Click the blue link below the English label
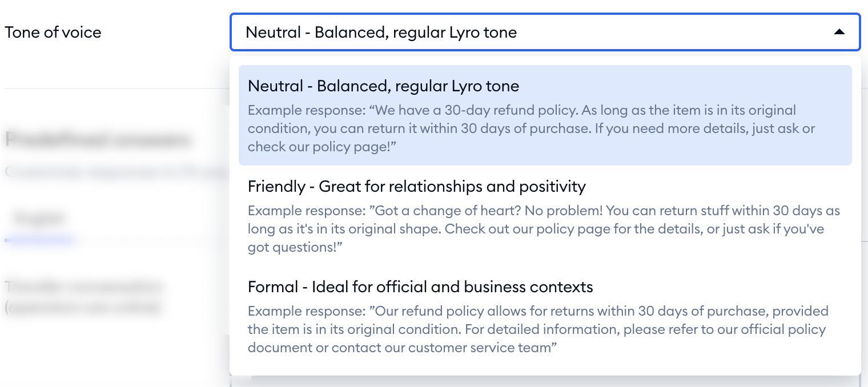Viewport: 868px width, 387px height. coord(38,240)
